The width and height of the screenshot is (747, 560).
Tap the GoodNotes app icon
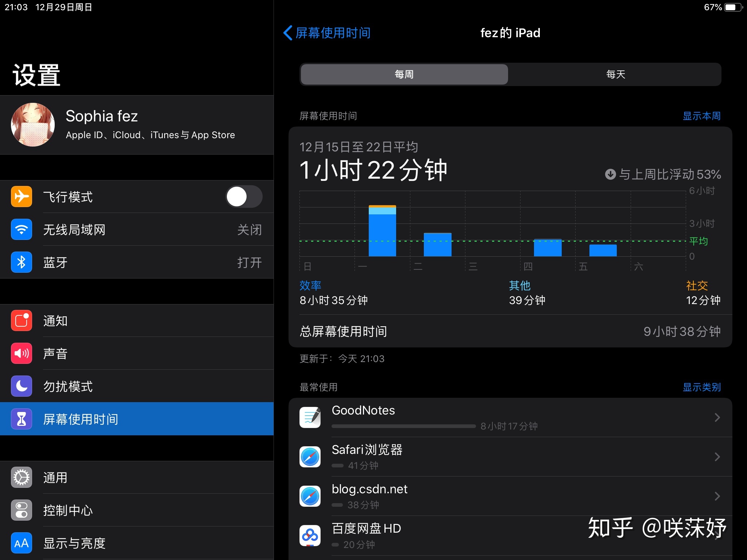coord(310,417)
